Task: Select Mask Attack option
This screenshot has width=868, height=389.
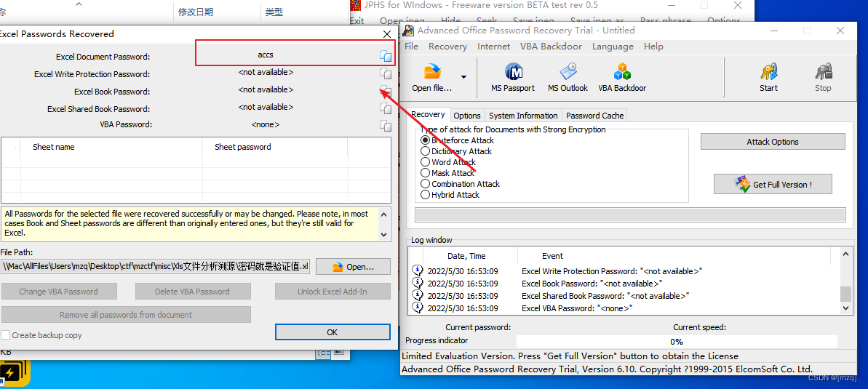Action: coord(425,173)
